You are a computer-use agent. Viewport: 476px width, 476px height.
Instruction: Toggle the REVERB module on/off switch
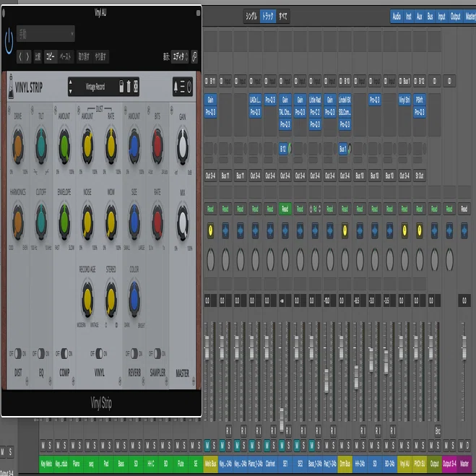click(x=134, y=354)
